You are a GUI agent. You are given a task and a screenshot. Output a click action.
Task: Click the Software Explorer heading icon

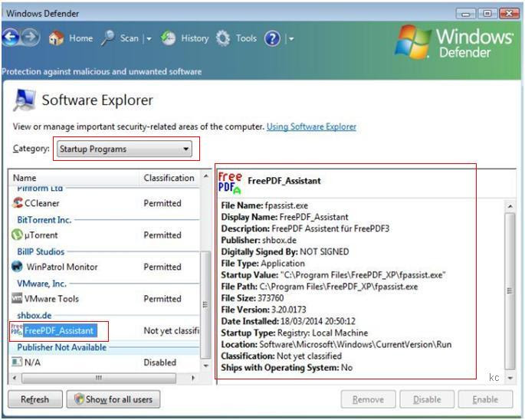25,100
